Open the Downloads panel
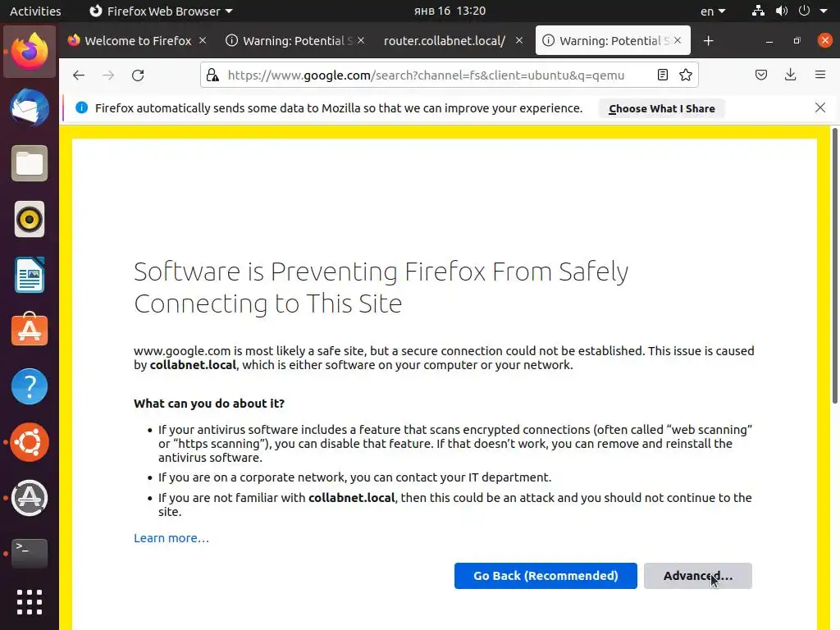The width and height of the screenshot is (840, 630). pyautogui.click(x=790, y=75)
